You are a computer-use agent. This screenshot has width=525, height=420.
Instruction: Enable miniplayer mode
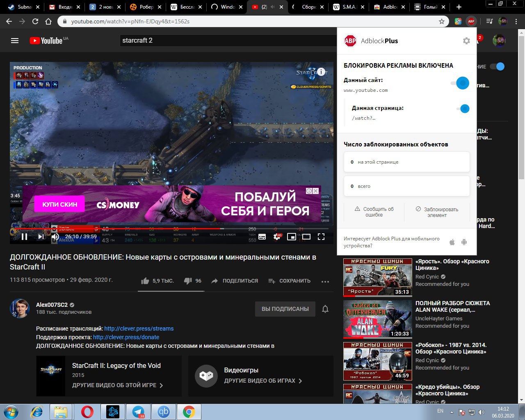click(x=292, y=237)
